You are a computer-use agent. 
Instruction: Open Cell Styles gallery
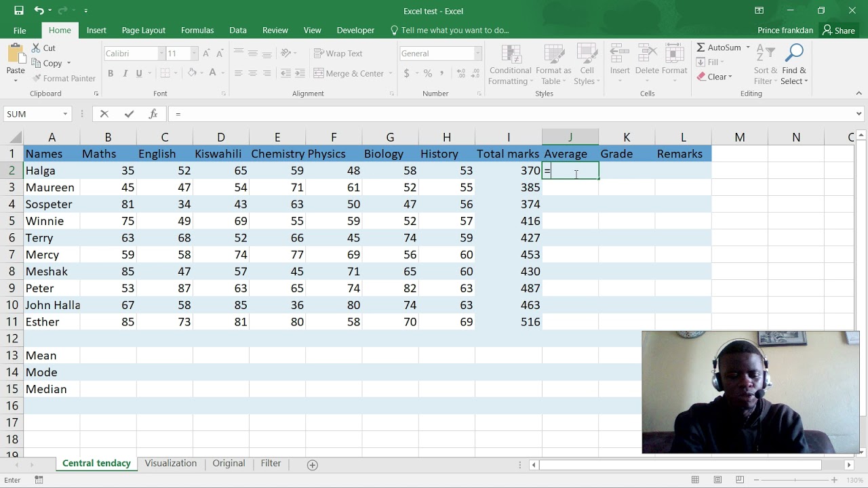(x=587, y=65)
